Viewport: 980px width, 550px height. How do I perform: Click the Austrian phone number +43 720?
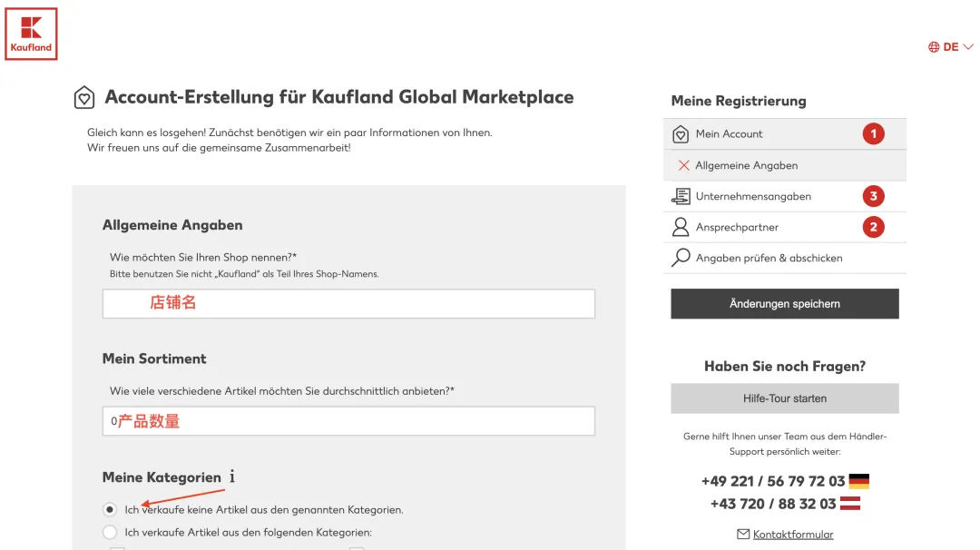773,504
